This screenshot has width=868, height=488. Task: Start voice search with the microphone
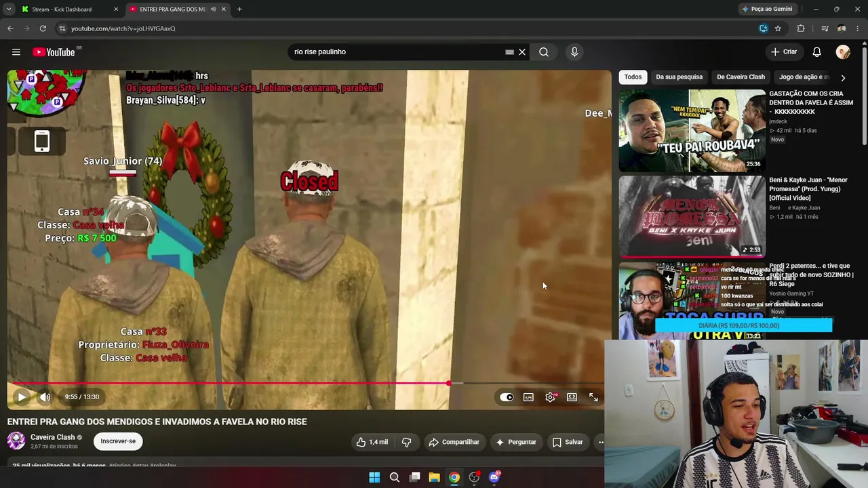574,52
